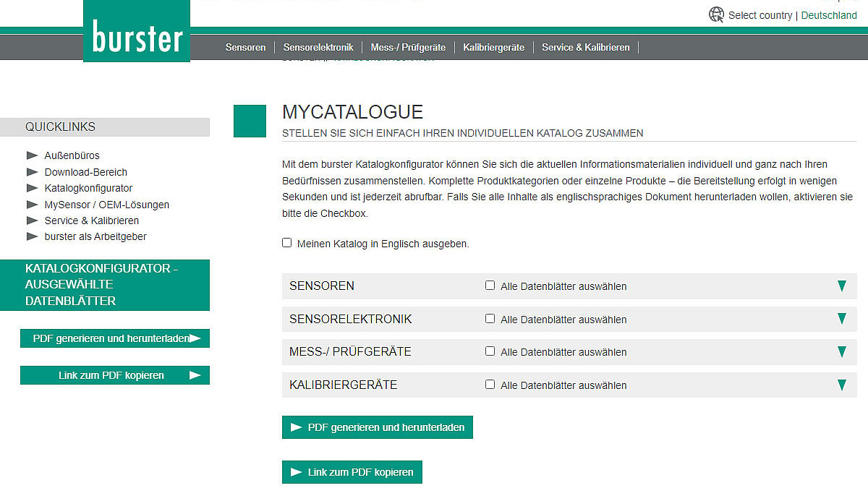Click the SENSOREN category title
The image size is (868, 488).
(322, 286)
